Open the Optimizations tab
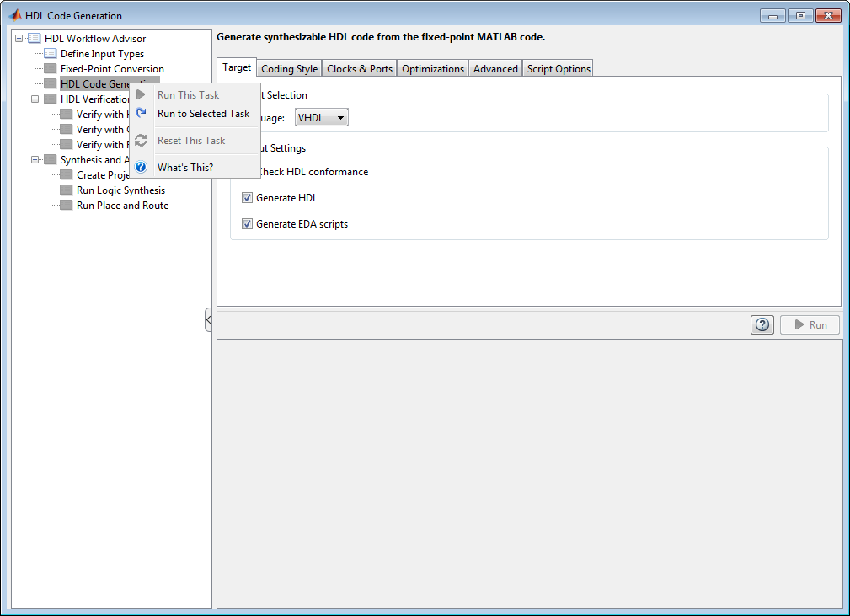 (433, 69)
